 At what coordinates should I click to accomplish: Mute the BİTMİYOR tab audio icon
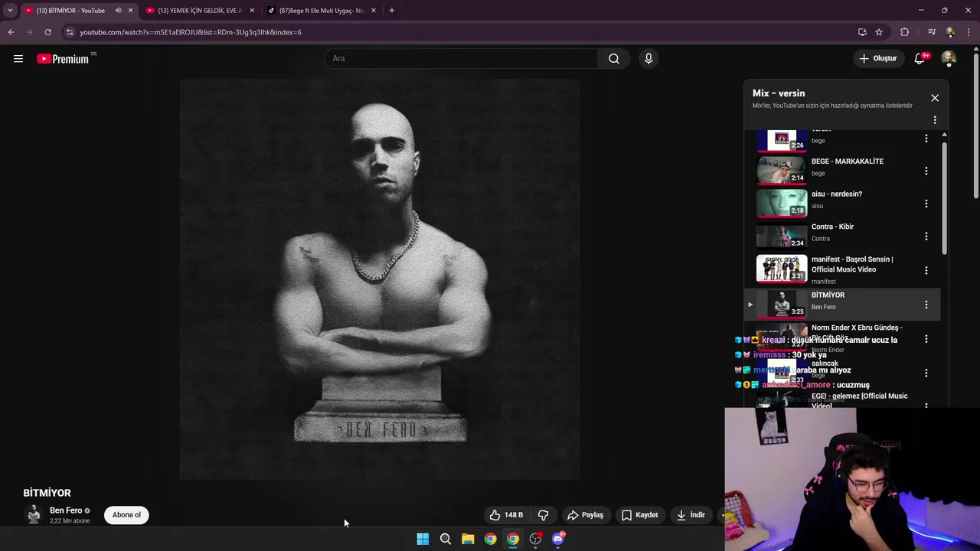(x=118, y=10)
